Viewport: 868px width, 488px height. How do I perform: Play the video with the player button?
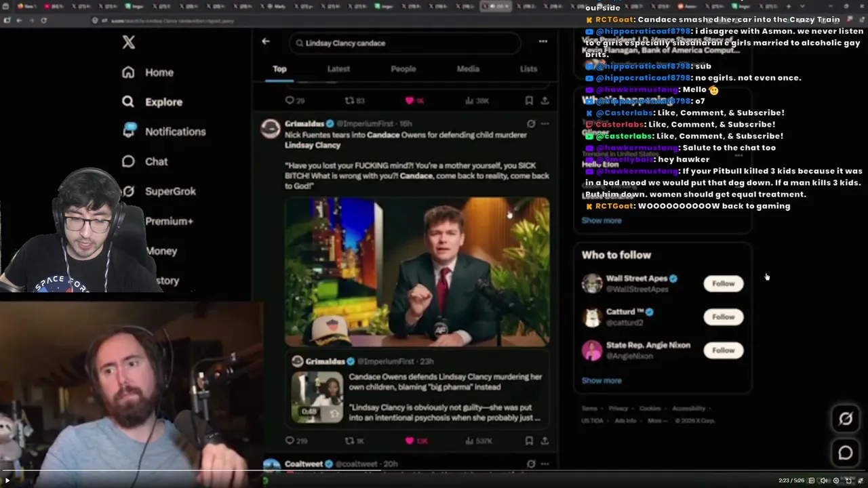click(x=7, y=481)
